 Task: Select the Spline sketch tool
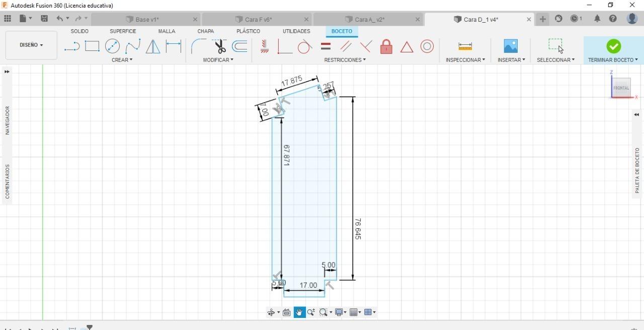pyautogui.click(x=133, y=46)
